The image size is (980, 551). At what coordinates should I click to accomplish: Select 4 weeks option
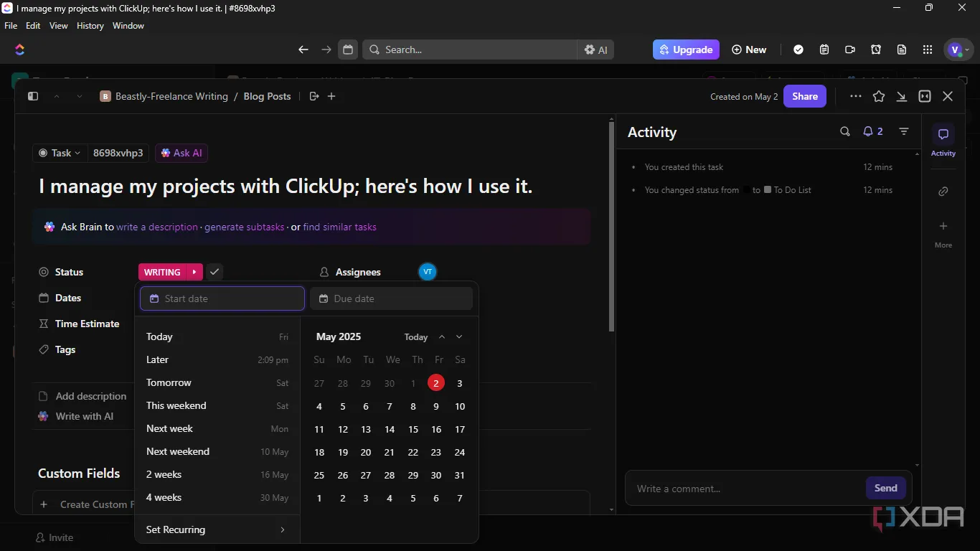pyautogui.click(x=217, y=497)
